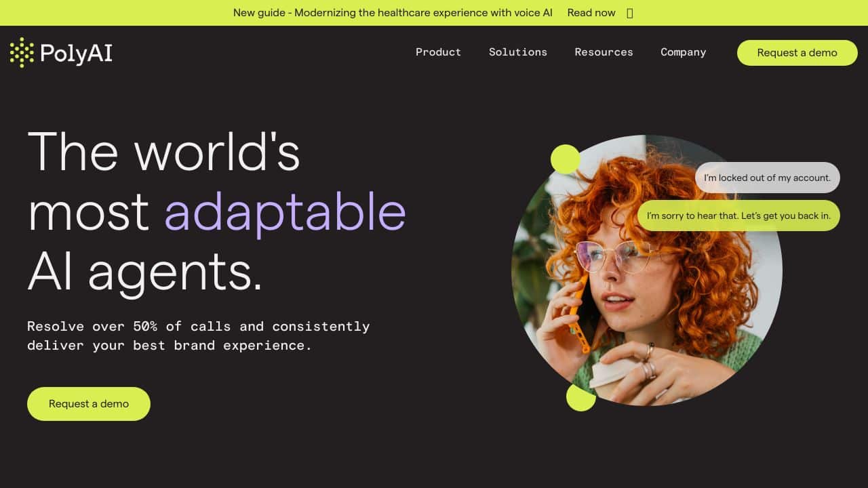Viewport: 868px width, 488px height.
Task: Open the Solutions menu
Action: click(x=517, y=52)
